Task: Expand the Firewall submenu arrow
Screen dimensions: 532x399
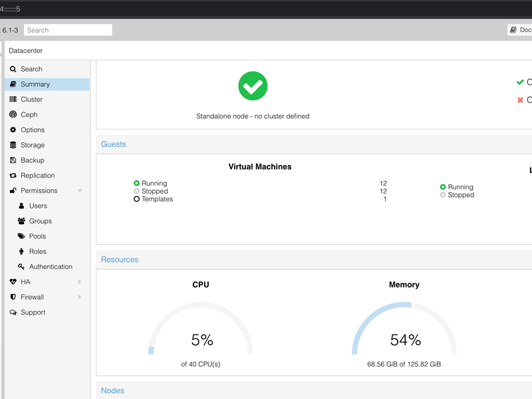Action: 80,297
